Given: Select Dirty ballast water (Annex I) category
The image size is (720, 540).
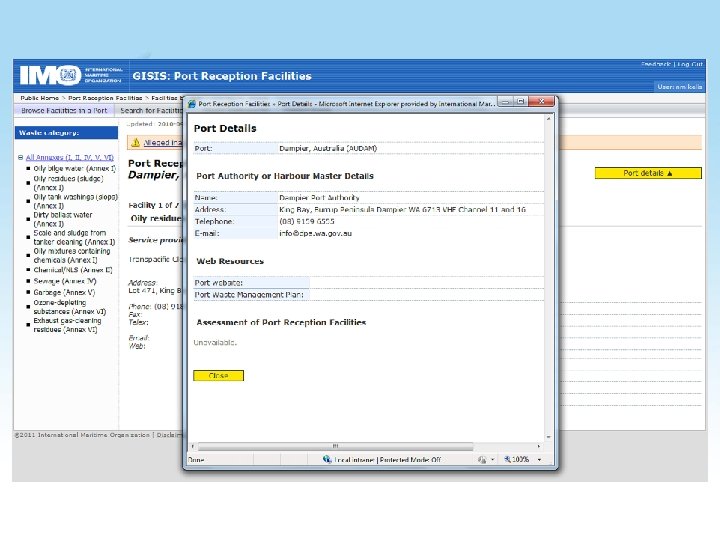Looking at the screenshot, I should [63, 219].
